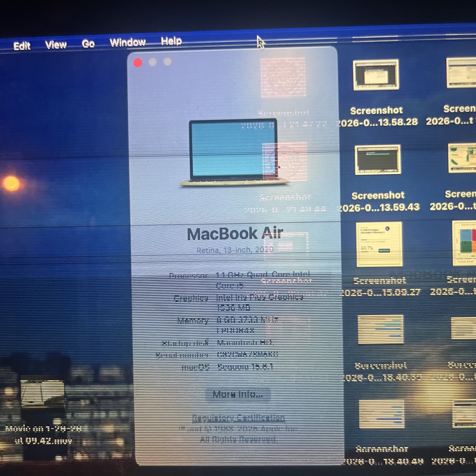Click the zoom button of the MacBook Air window
The image size is (476, 476).
click(x=167, y=61)
